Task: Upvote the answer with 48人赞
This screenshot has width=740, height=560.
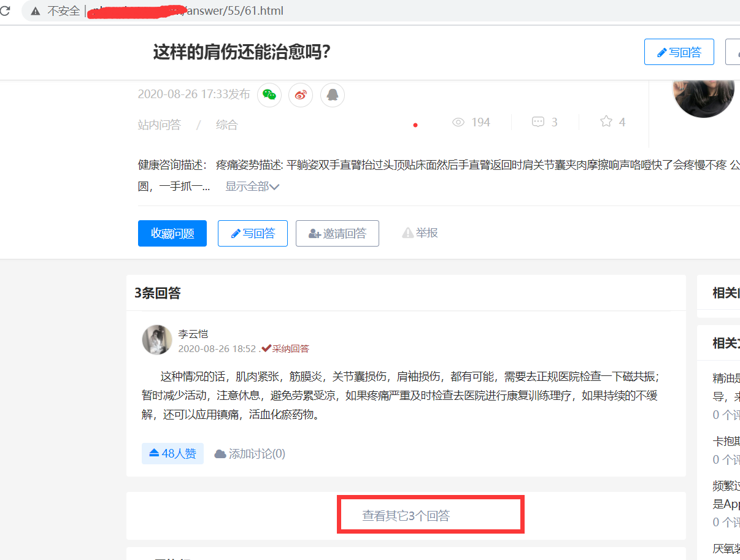Action: 172,454
